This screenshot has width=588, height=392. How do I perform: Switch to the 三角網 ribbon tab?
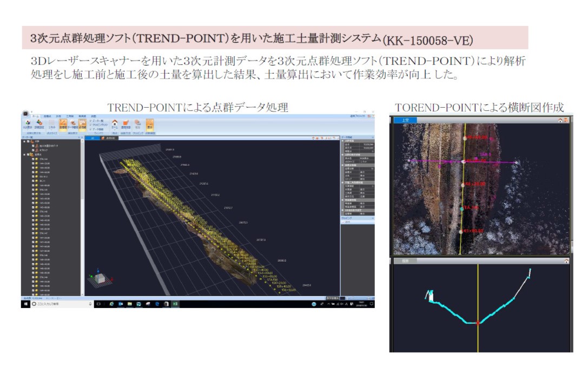pos(70,116)
